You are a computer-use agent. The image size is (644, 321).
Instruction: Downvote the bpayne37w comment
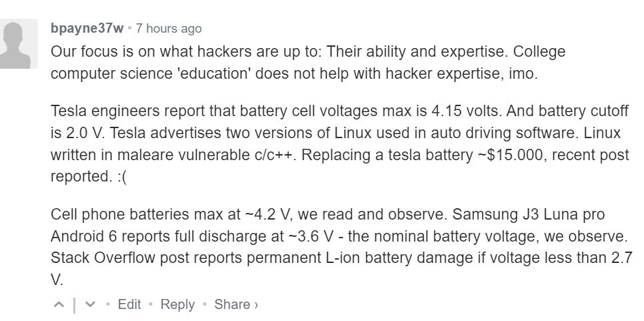(x=89, y=304)
